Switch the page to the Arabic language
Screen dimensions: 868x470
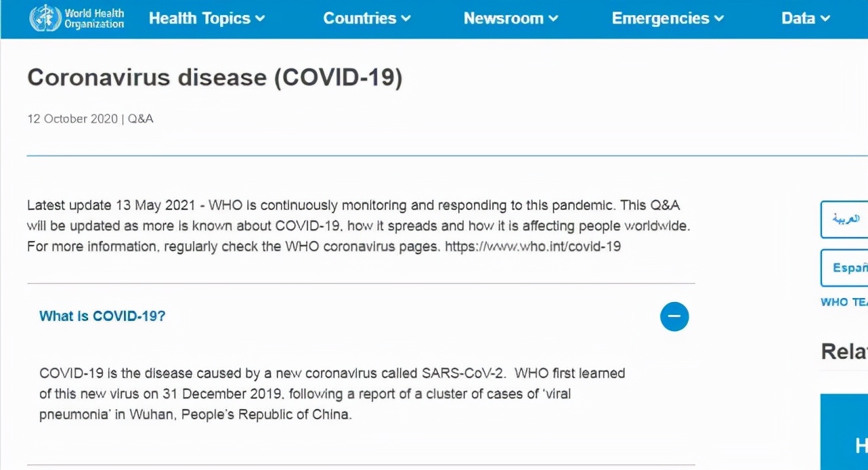844,219
